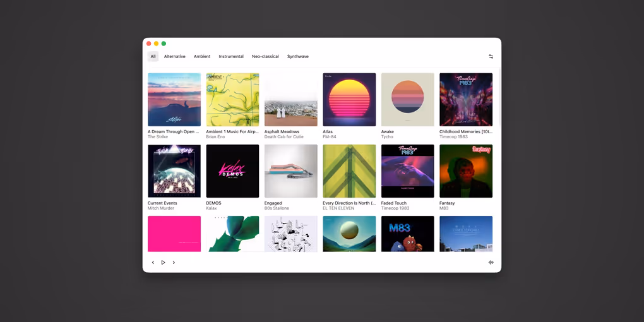Play the current track
Image resolution: width=644 pixels, height=322 pixels.
(163, 263)
